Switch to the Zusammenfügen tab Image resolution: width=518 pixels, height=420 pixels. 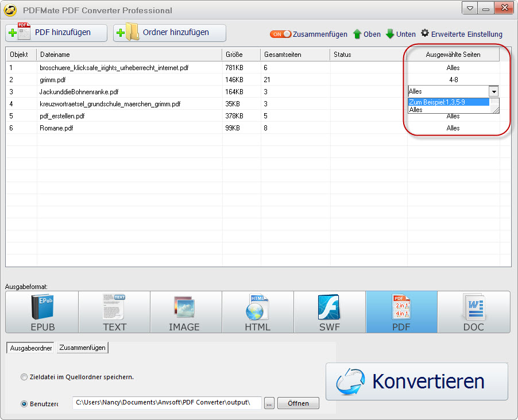click(82, 348)
